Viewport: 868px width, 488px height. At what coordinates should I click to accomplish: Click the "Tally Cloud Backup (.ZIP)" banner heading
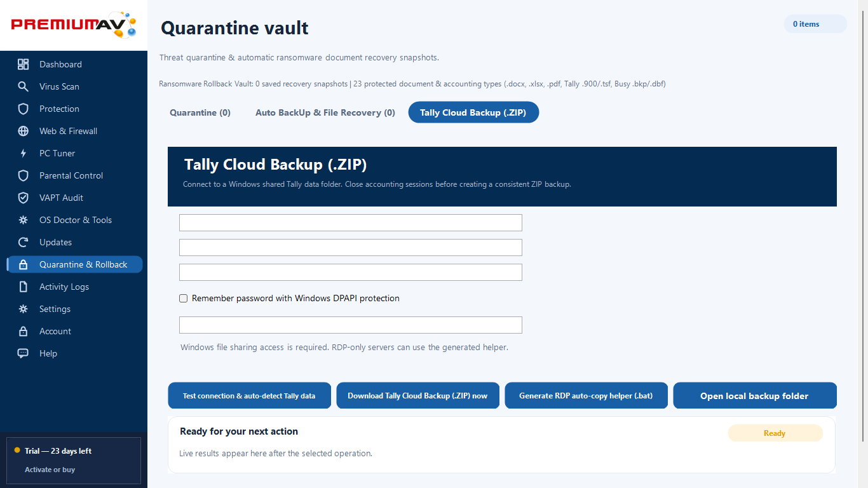pos(276,165)
